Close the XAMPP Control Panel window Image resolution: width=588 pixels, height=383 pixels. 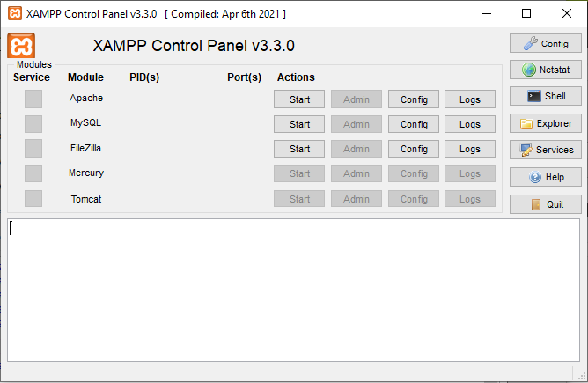(x=567, y=13)
